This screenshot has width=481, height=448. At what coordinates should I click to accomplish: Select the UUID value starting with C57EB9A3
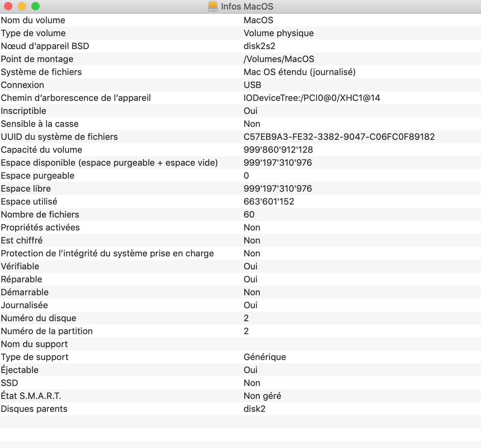coord(339,137)
